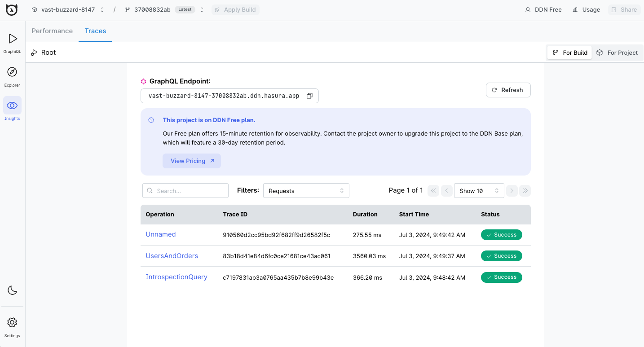Screen dimensions: 644x347
Task: Open the UsersAndOrders operation trace
Action: [172, 256]
